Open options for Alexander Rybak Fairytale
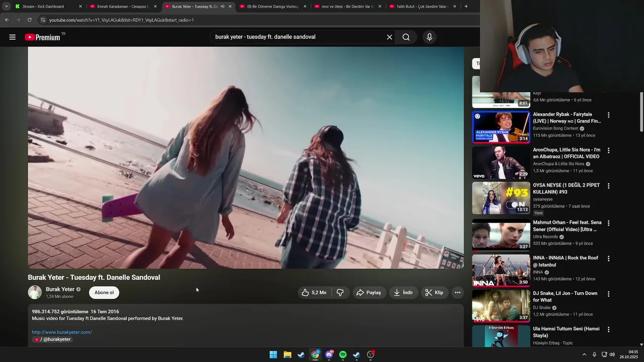The width and height of the screenshot is (644, 362). (x=608, y=115)
